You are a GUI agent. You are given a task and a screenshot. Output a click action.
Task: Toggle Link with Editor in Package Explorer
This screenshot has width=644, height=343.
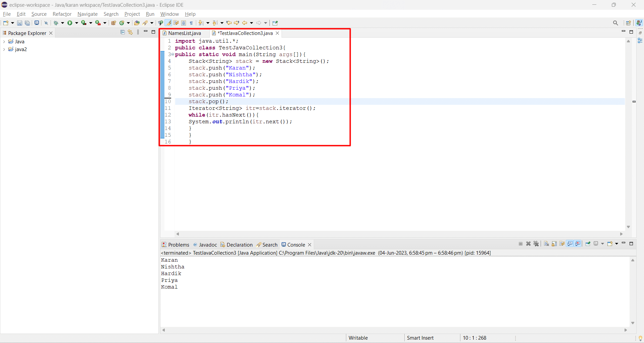click(x=130, y=32)
